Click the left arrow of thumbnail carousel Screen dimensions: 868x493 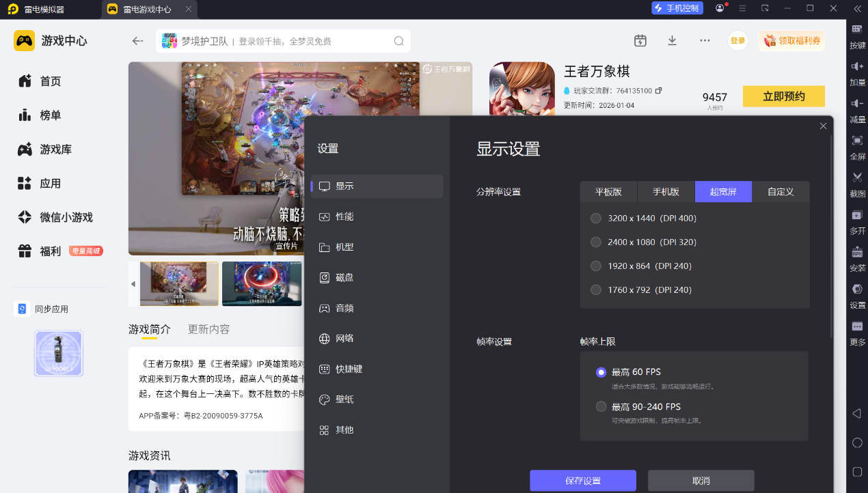[133, 284]
